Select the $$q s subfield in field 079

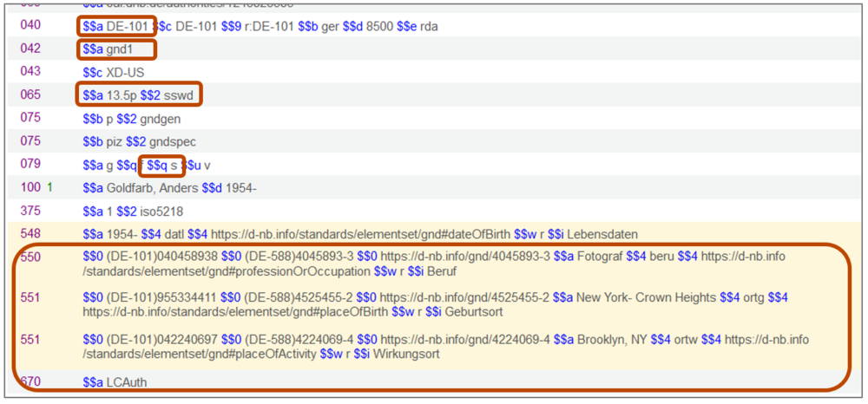pyautogui.click(x=162, y=166)
